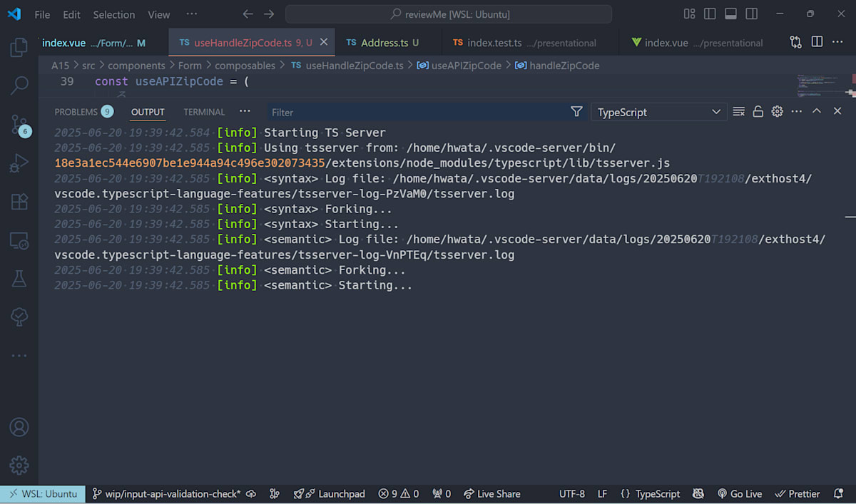Viewport: 856px width, 504px height.
Task: Open the Edit menu
Action: point(71,14)
